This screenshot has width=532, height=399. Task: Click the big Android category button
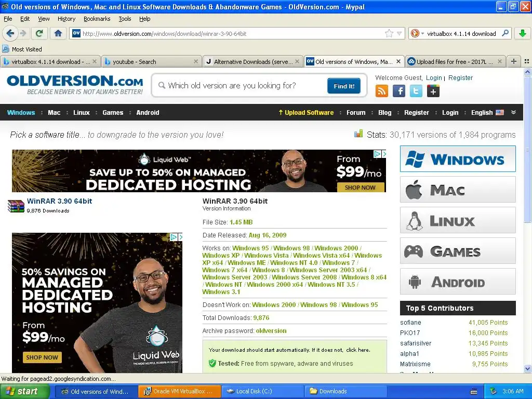tap(458, 282)
